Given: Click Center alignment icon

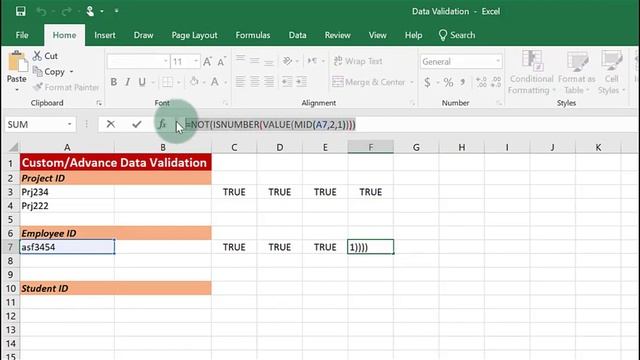Looking at the screenshot, I should pyautogui.click(x=255, y=82).
